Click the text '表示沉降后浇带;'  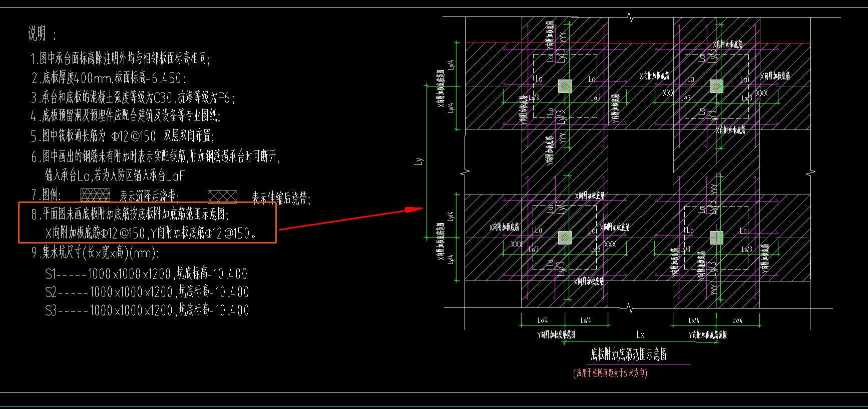pos(149,196)
